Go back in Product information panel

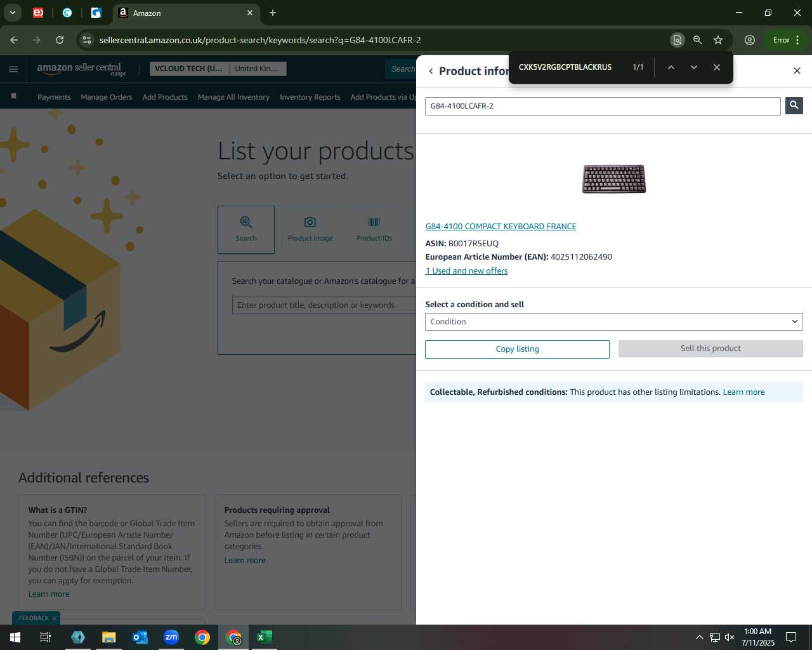coord(431,71)
